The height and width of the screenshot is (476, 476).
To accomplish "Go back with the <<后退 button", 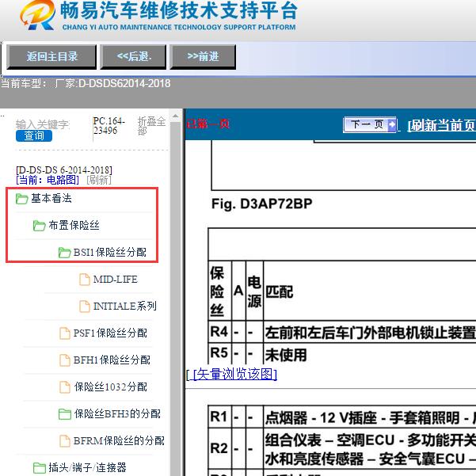I will coord(133,56).
